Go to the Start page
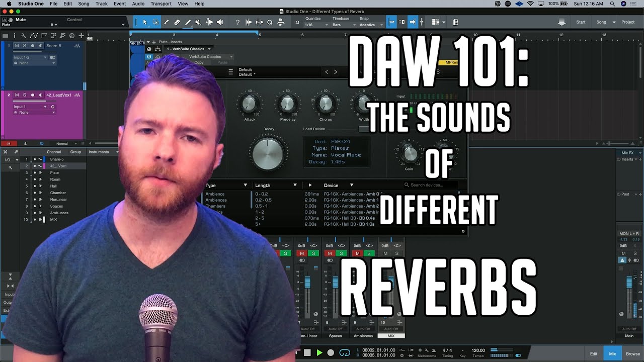This screenshot has width=644, height=362. (x=581, y=22)
